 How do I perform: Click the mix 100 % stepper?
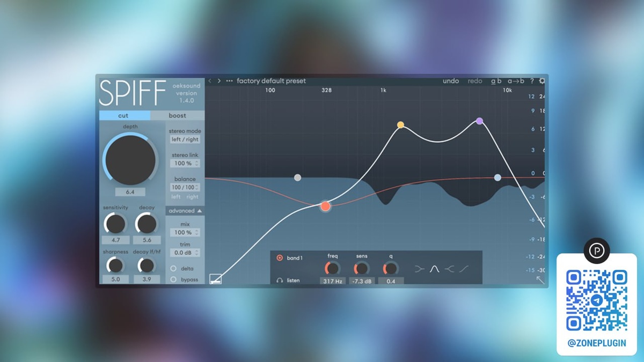(186, 232)
